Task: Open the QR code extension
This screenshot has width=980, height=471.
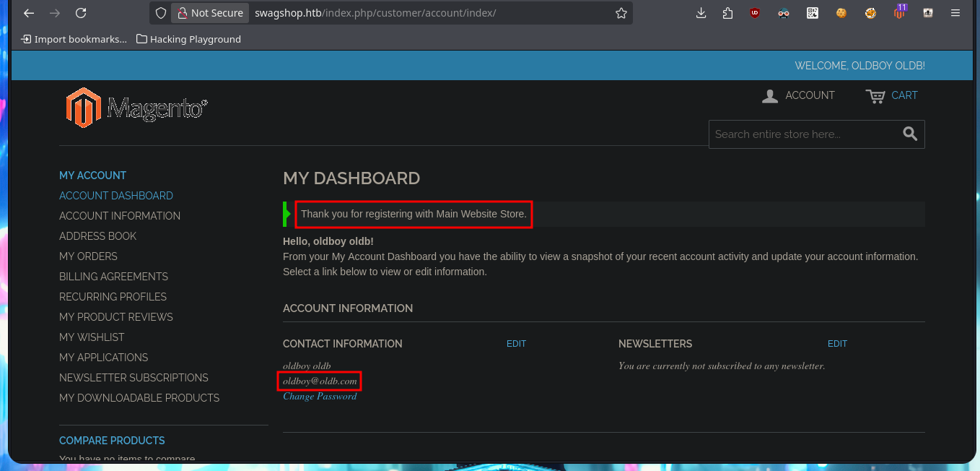Action: tap(813, 13)
